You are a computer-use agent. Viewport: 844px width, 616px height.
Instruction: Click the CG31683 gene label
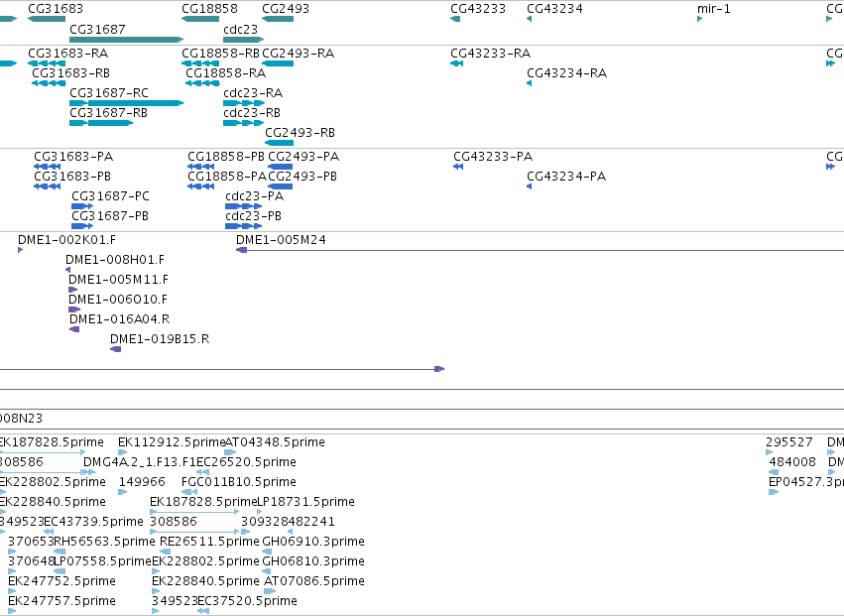coord(56,9)
